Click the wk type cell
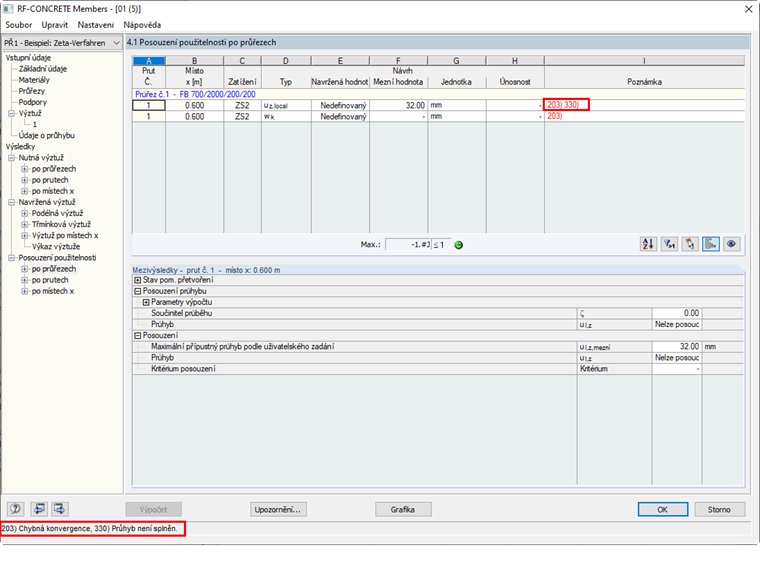 tap(286, 116)
